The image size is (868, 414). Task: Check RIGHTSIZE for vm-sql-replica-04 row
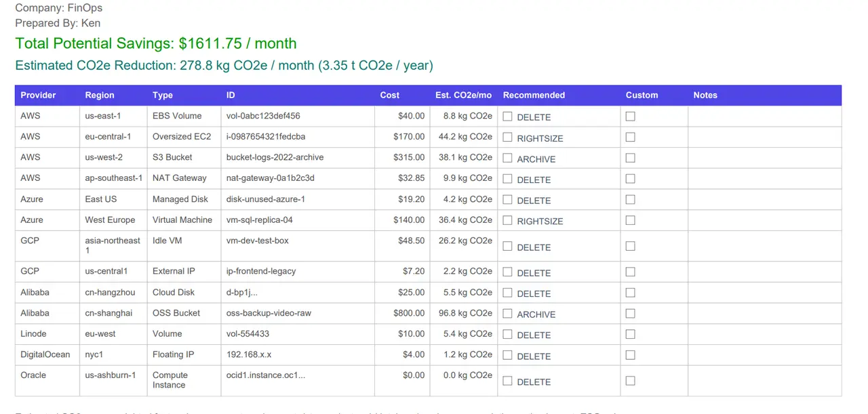[507, 220]
